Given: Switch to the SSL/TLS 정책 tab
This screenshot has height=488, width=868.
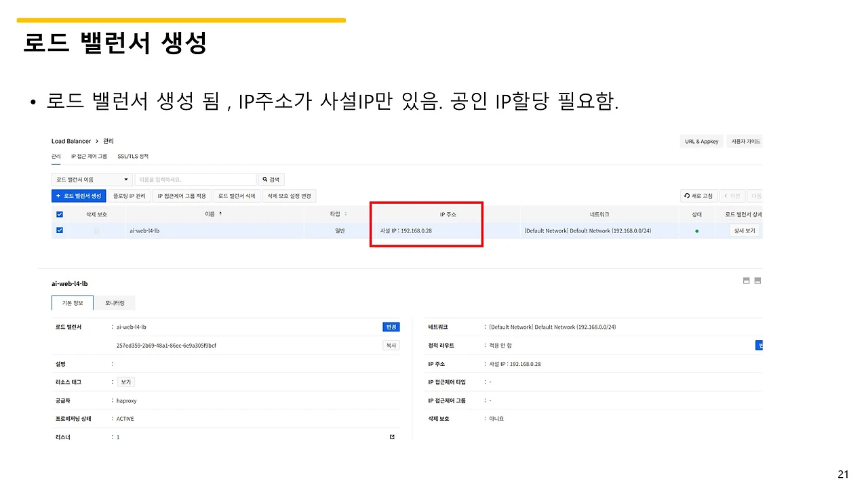Looking at the screenshot, I should [x=133, y=157].
